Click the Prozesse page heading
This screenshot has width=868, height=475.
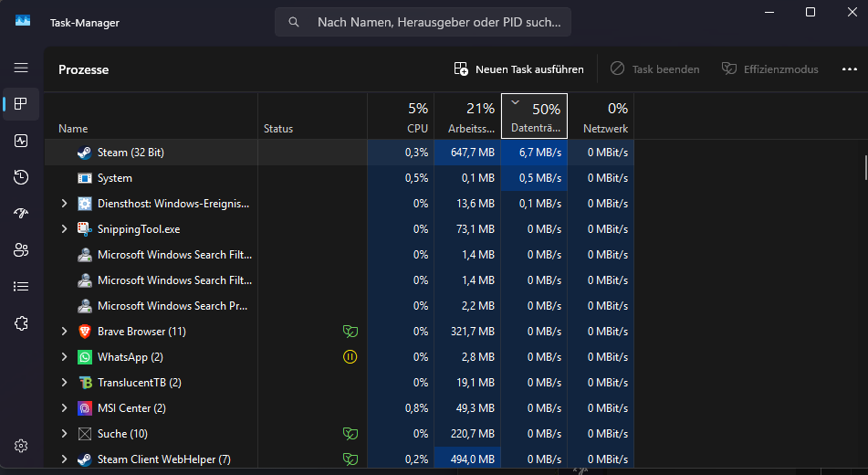coord(84,69)
